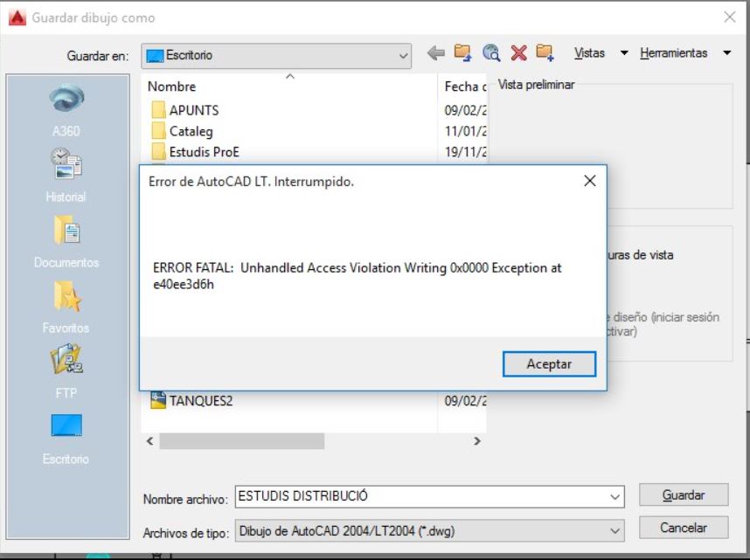Click the 09/02 date of APUNTS
This screenshot has height=560, width=750.
465,110
